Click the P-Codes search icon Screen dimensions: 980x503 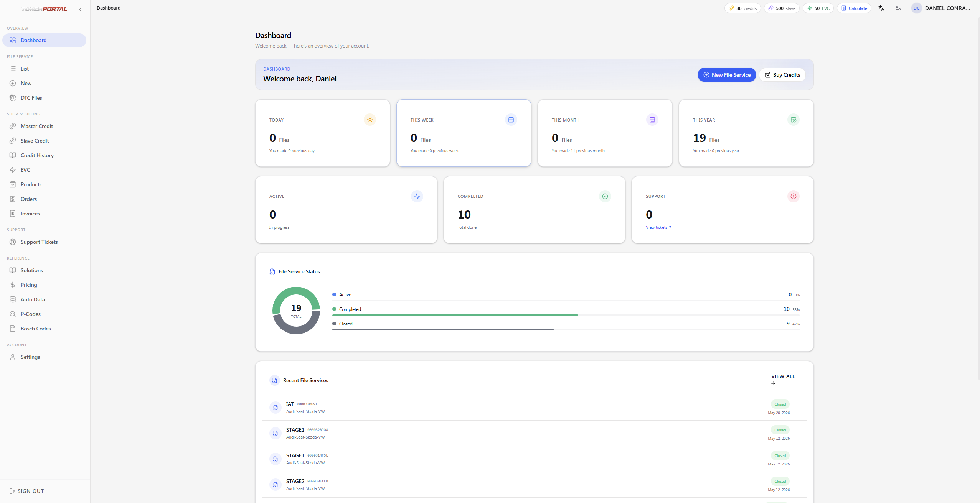(x=13, y=314)
